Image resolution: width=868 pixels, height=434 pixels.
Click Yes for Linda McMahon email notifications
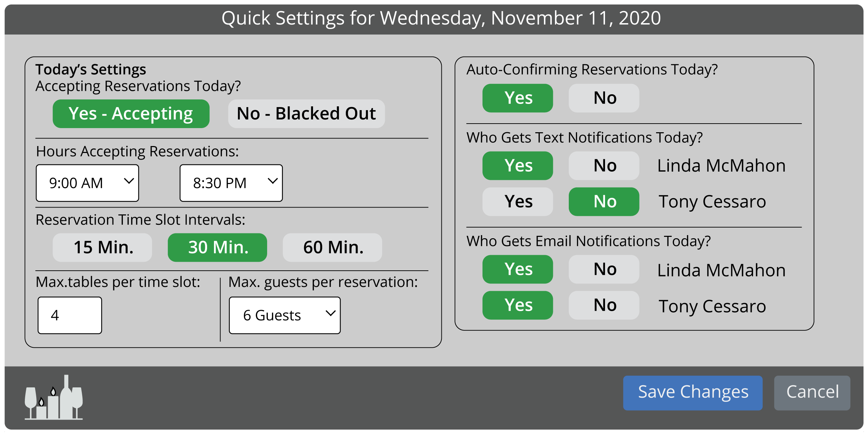coord(517,269)
